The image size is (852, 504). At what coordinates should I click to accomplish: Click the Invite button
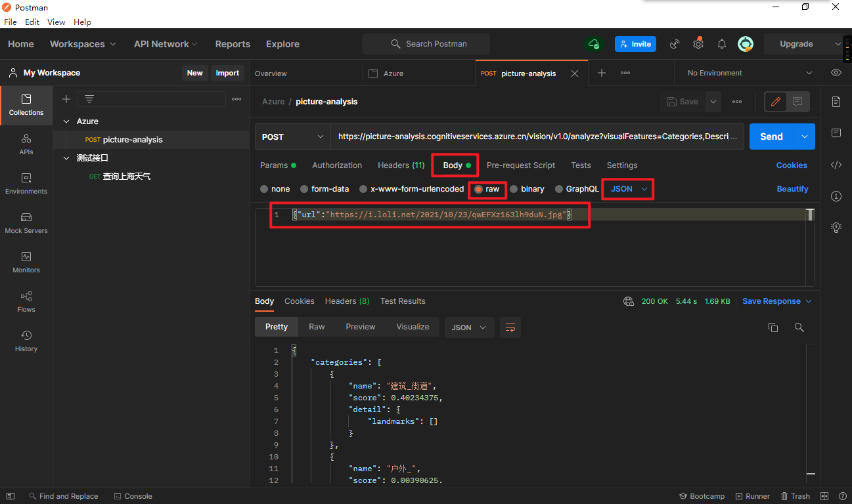click(x=635, y=44)
